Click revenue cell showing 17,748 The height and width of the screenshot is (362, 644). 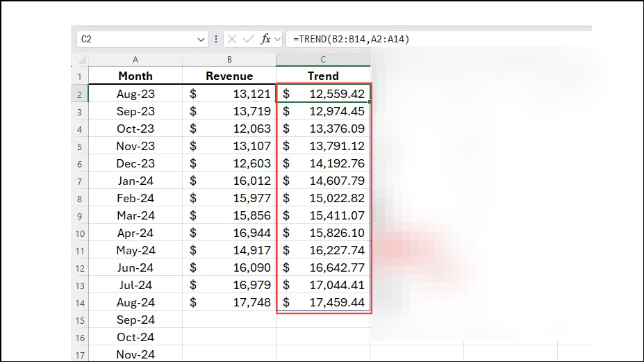(x=229, y=302)
